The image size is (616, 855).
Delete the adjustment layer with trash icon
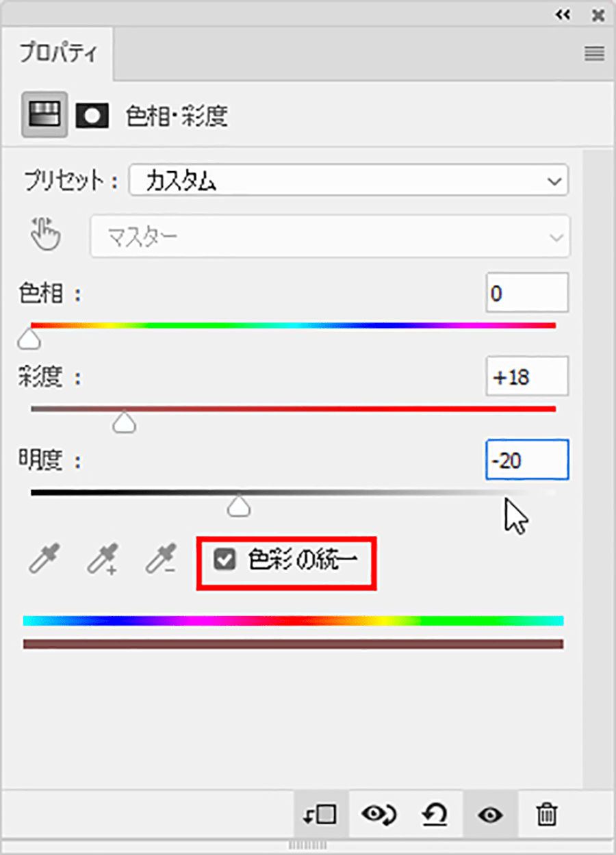[546, 815]
